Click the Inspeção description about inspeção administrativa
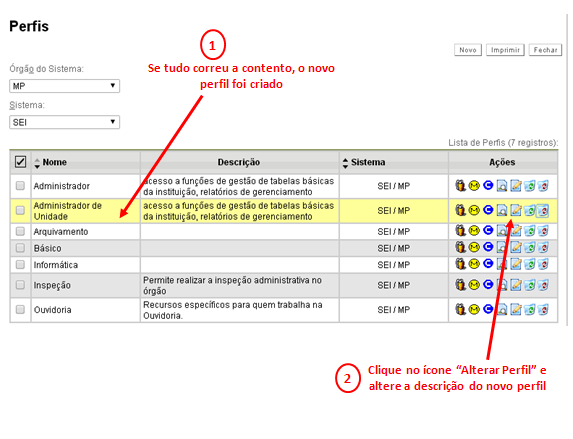Screen dimensions: 573x439 coord(232,285)
